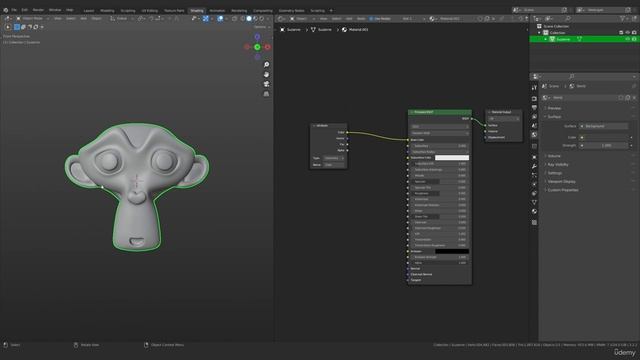This screenshot has height=360, width=640.
Task: Open the Surface Background shader dropdown
Action: coord(603,126)
